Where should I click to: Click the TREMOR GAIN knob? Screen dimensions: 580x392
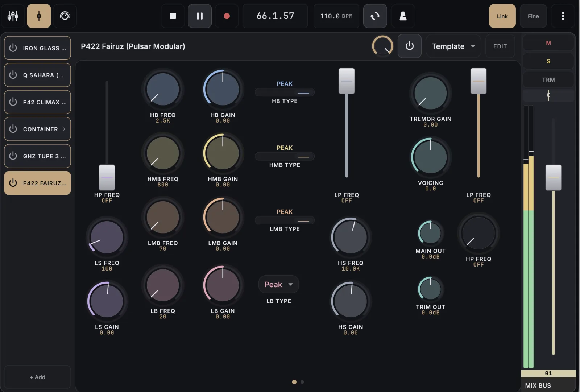tap(431, 93)
